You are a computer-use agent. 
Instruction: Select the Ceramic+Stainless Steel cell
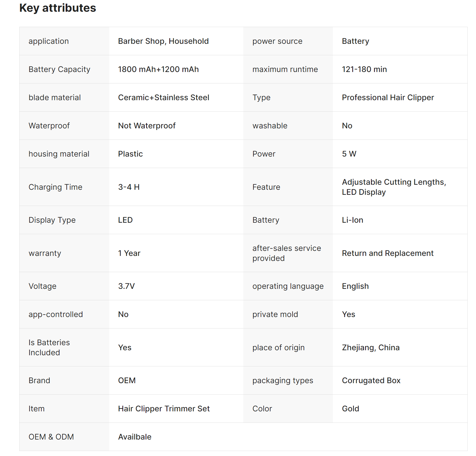point(163,98)
